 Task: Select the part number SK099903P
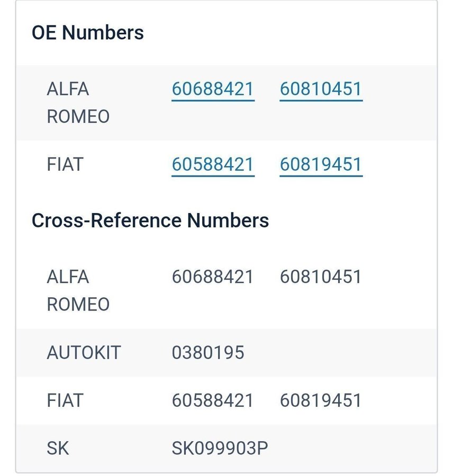click(220, 448)
